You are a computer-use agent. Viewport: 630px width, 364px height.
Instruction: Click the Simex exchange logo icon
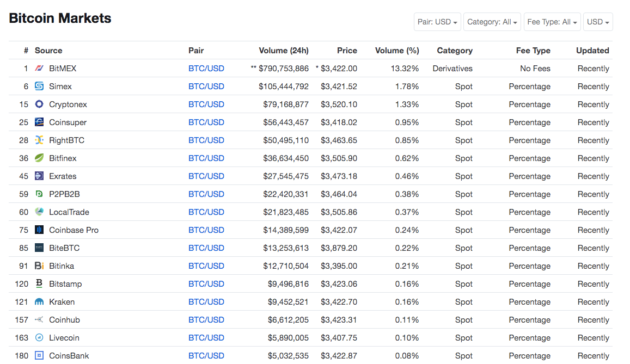coord(39,87)
